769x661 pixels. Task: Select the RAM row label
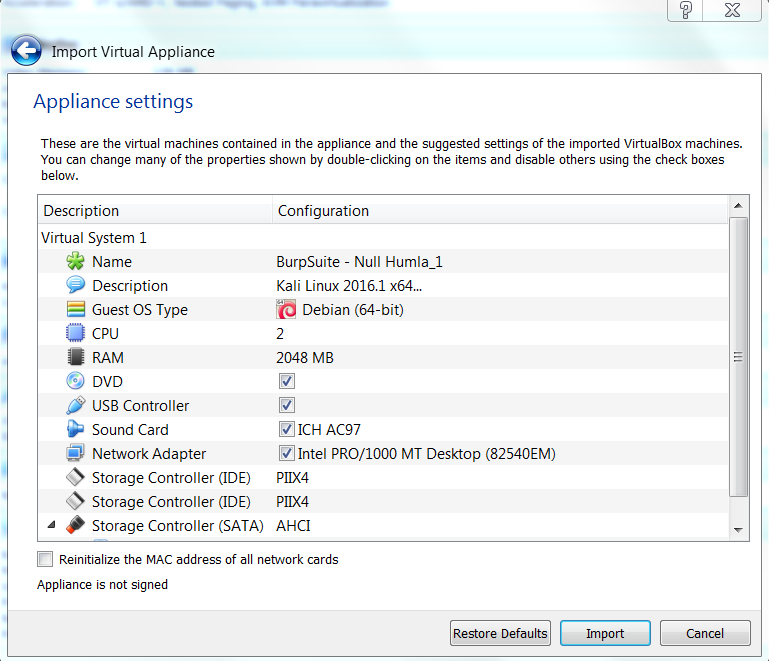[107, 357]
